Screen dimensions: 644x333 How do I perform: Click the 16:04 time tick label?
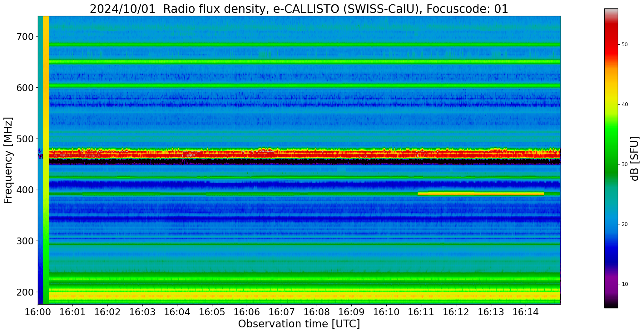click(177, 312)
